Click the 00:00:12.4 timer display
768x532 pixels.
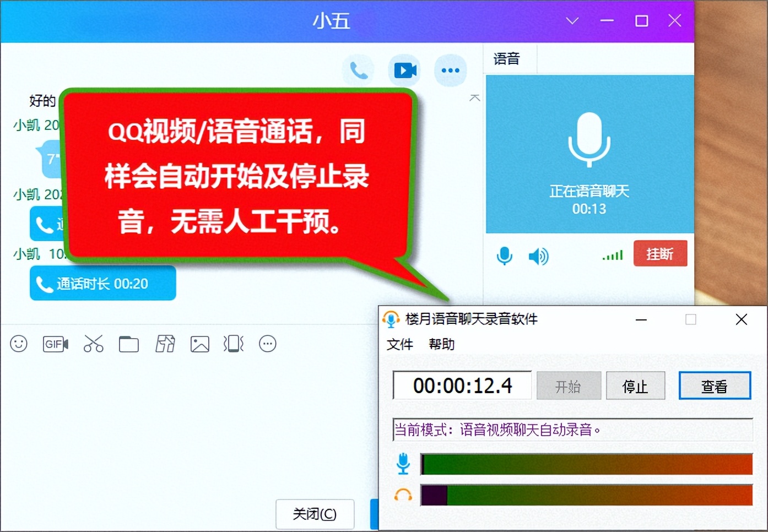(x=462, y=386)
